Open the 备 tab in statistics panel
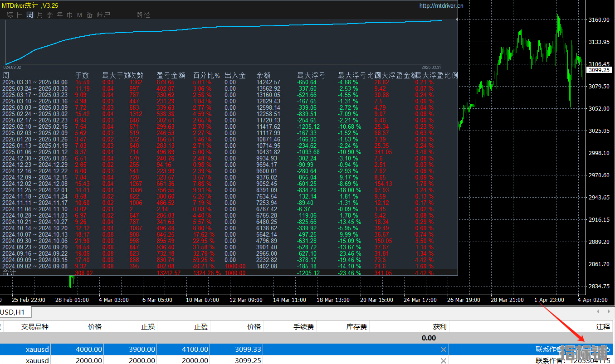 point(89,15)
